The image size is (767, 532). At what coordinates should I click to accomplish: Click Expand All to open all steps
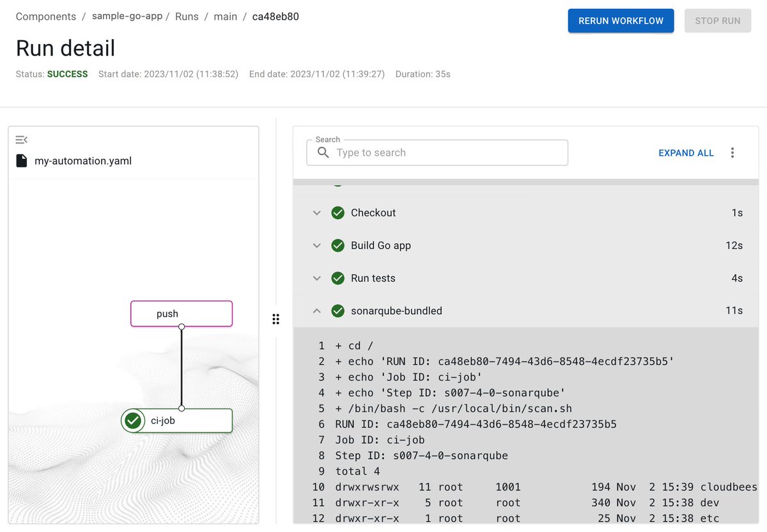click(686, 153)
